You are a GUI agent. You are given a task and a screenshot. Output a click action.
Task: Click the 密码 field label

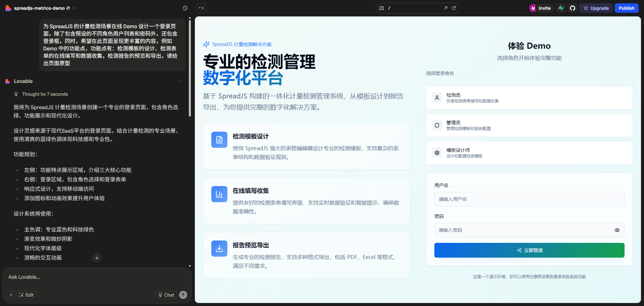pos(439,216)
